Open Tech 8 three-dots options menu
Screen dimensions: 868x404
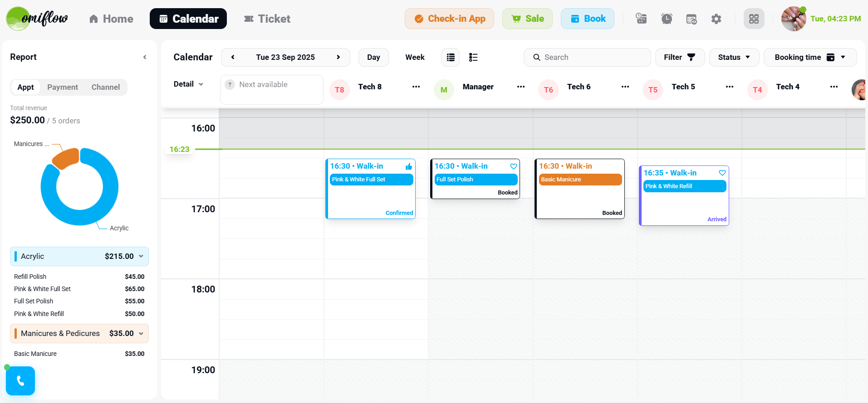click(416, 87)
